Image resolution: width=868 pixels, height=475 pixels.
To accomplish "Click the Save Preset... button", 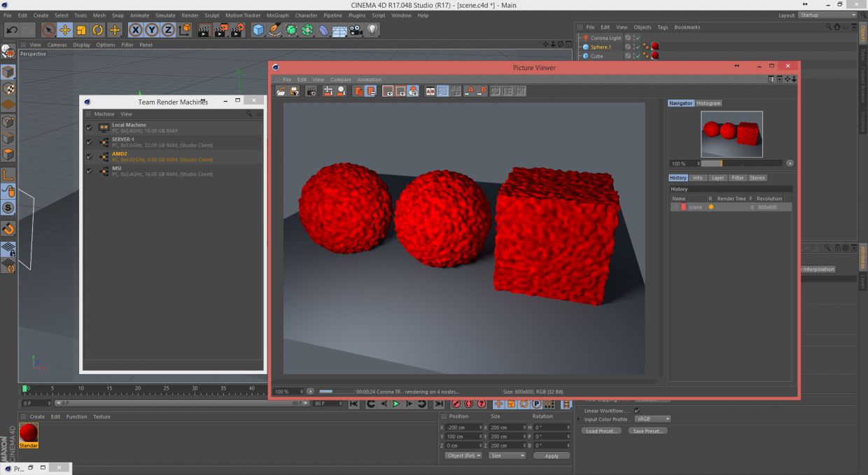I will 647,431.
